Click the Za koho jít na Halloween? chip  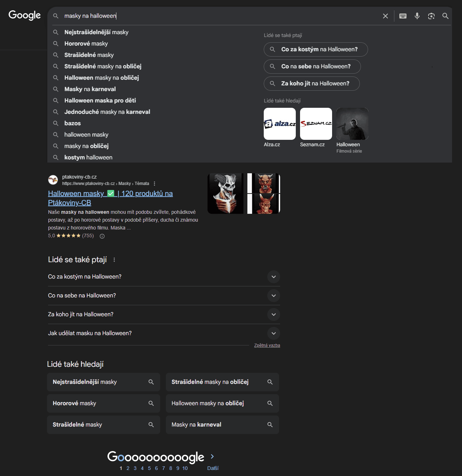tap(311, 84)
